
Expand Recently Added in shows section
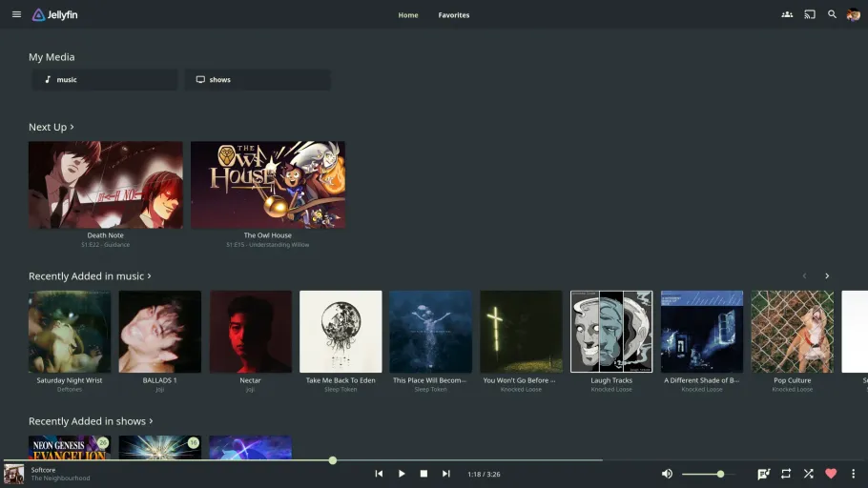tap(91, 421)
